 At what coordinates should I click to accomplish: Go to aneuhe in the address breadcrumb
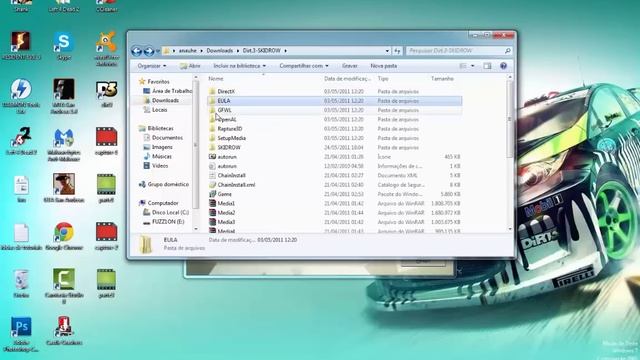click(188, 51)
